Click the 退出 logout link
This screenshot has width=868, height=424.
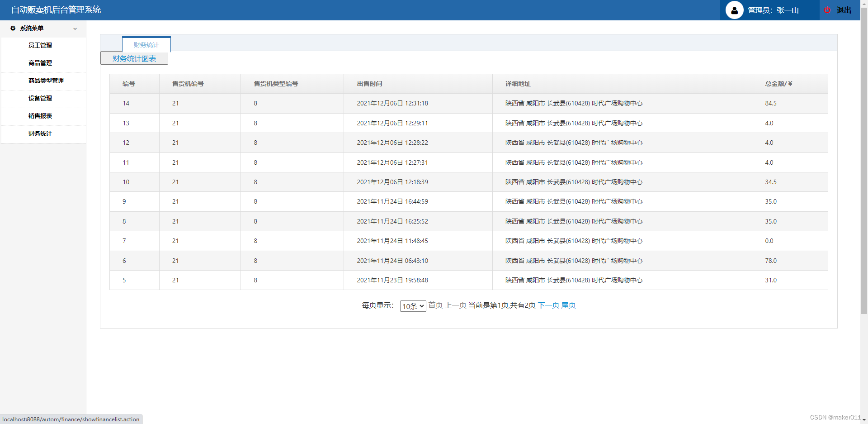[x=844, y=10]
